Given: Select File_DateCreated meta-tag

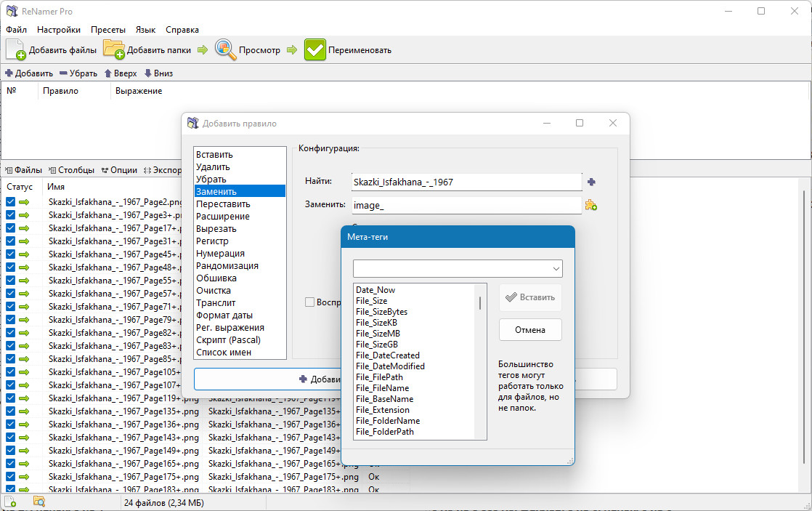Looking at the screenshot, I should 387,355.
